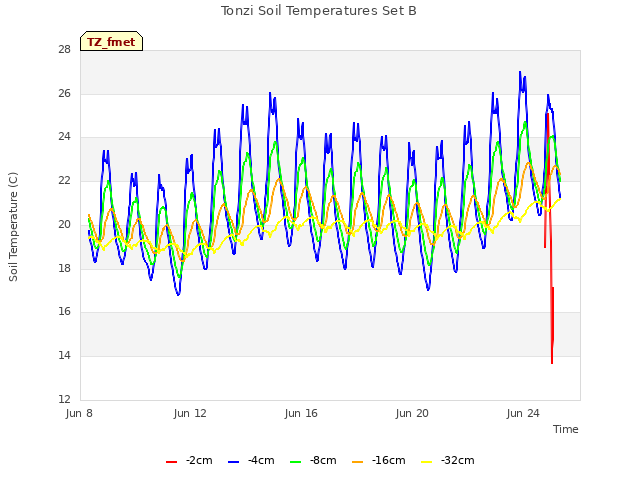Select the -4cm legend label
Viewport: 640px width, 480px height.
[x=261, y=461]
